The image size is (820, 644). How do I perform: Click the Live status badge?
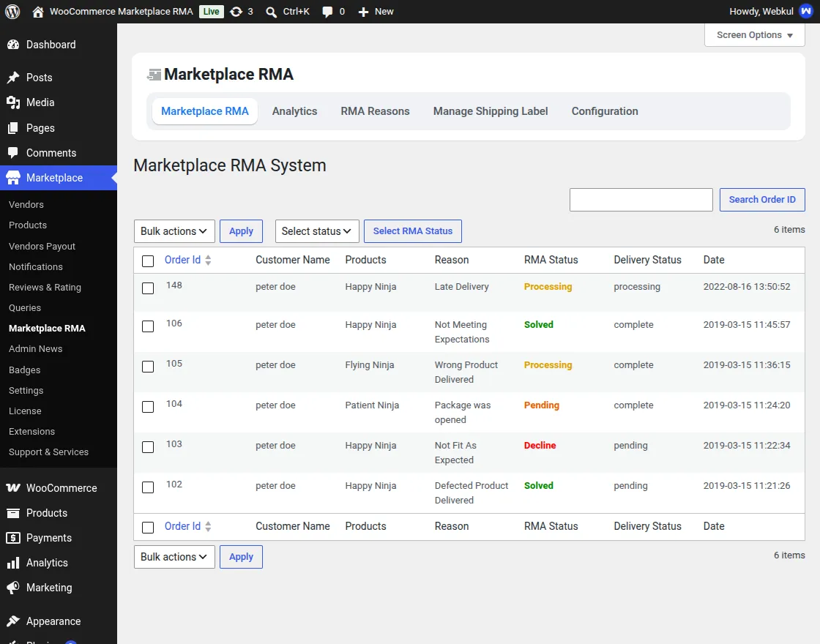212,12
